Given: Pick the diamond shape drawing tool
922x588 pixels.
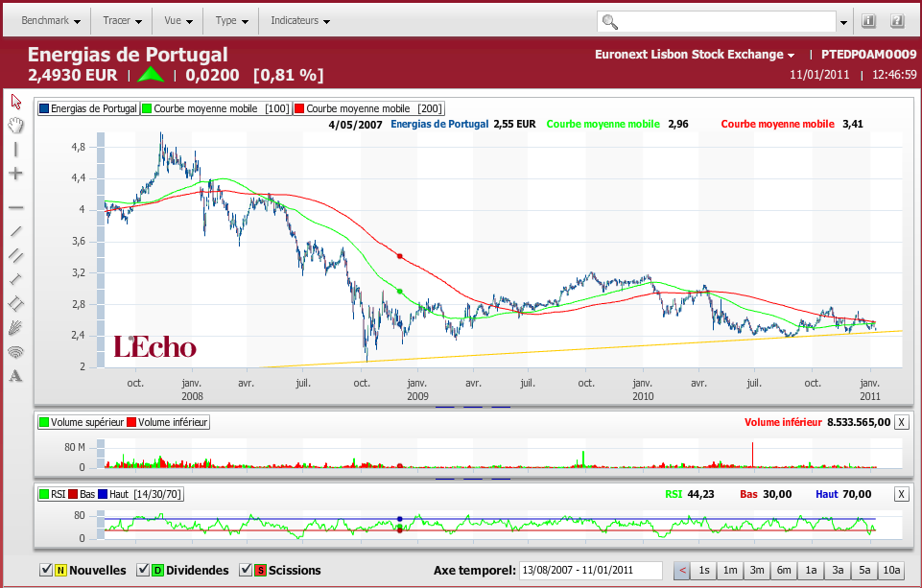Looking at the screenshot, I should [16, 303].
